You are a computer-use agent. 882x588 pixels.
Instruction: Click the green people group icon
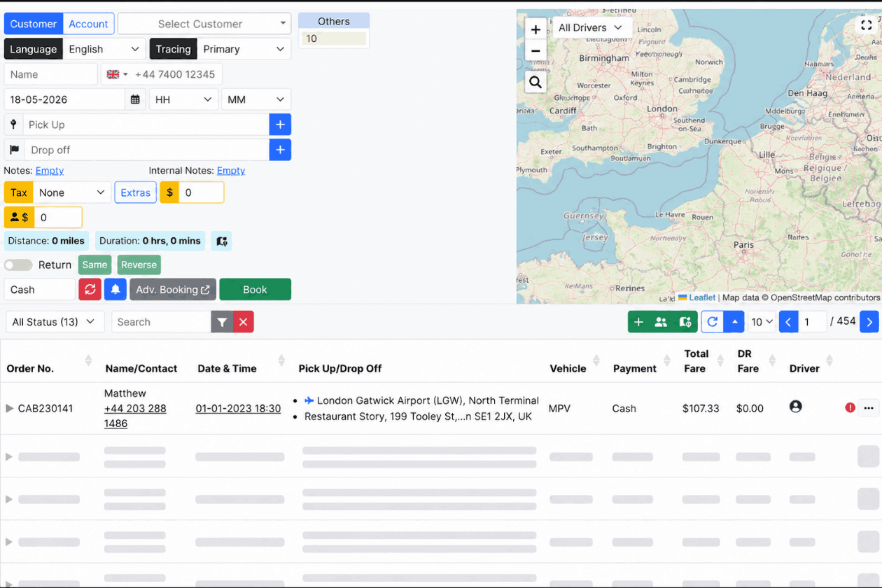[x=661, y=322]
